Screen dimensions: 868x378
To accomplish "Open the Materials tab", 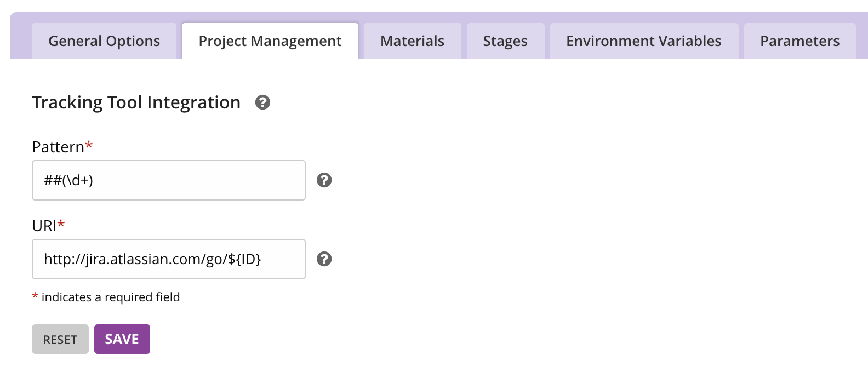I will click(x=412, y=41).
